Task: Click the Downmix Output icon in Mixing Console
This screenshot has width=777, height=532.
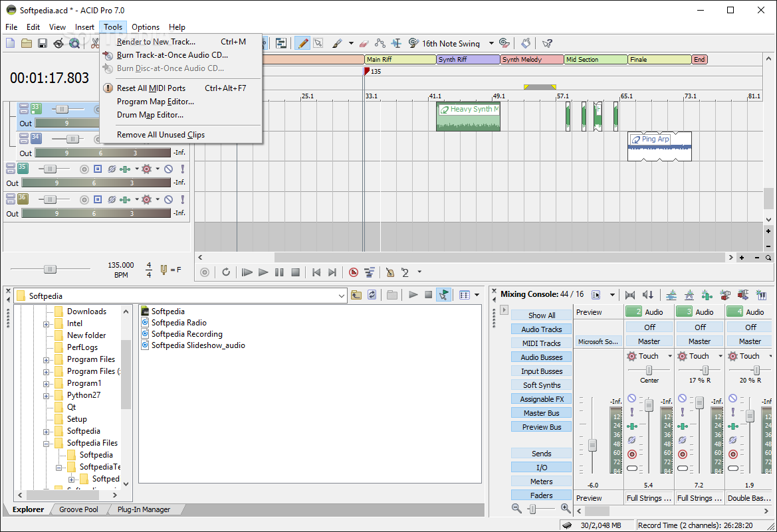Action: [630, 295]
